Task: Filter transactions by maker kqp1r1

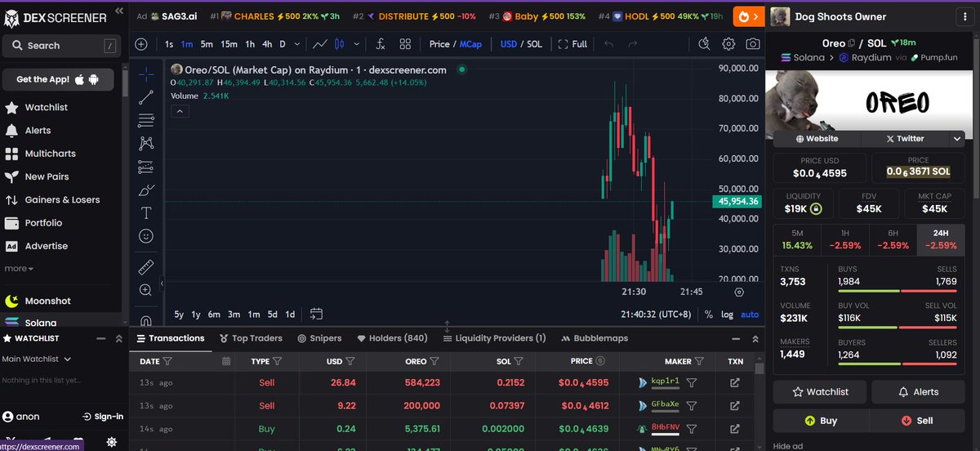Action: coord(691,382)
